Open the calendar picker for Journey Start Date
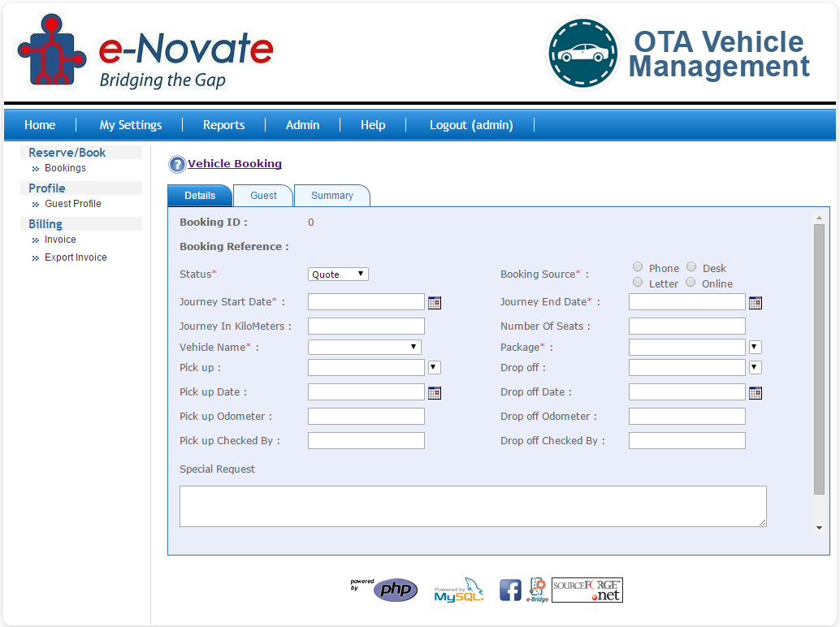The width and height of the screenshot is (840, 627). [434, 302]
